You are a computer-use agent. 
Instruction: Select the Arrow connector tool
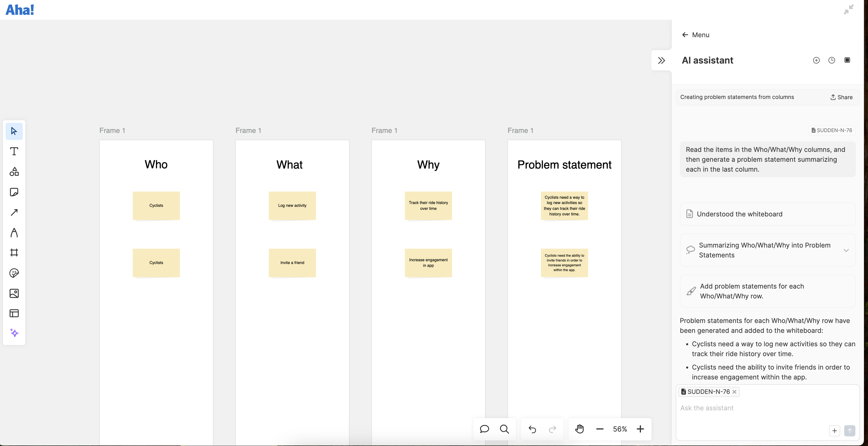tap(14, 212)
